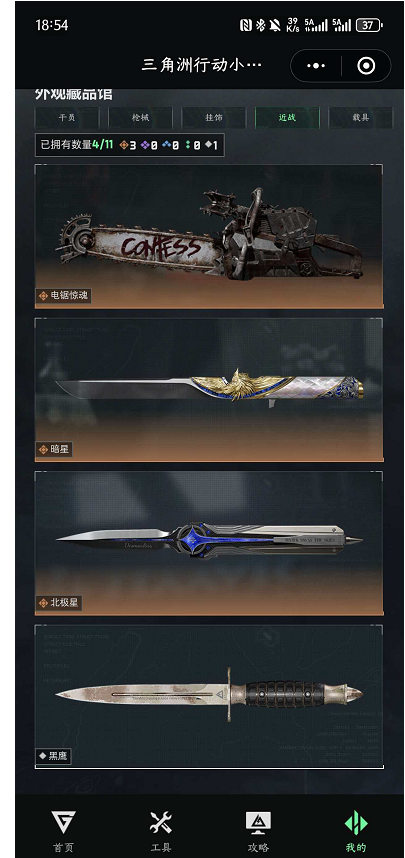Select the 近战 melee tab
Screen dimensions: 405x858
287,118
